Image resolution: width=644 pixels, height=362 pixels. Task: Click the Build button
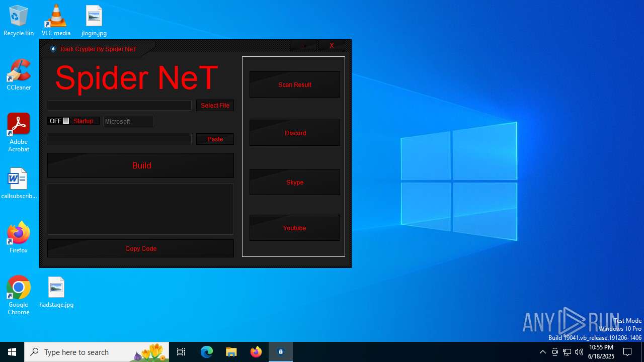(141, 165)
